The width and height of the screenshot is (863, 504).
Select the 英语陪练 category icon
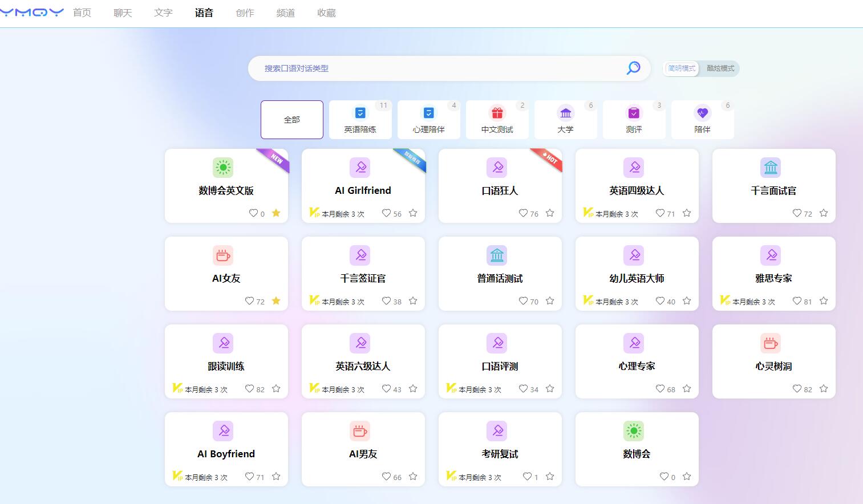pyautogui.click(x=360, y=112)
